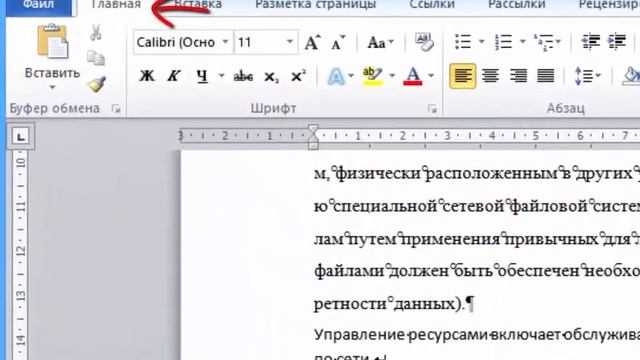Select Center alignment

click(490, 76)
